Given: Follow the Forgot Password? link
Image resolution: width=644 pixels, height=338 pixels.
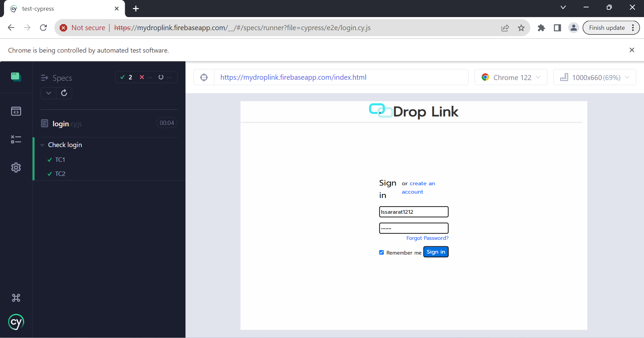Looking at the screenshot, I should [x=427, y=238].
